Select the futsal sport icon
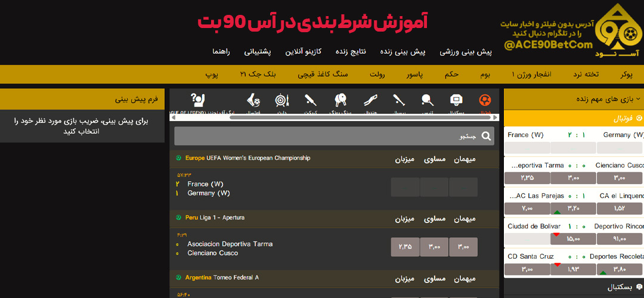This screenshot has height=298, width=644. (253, 102)
